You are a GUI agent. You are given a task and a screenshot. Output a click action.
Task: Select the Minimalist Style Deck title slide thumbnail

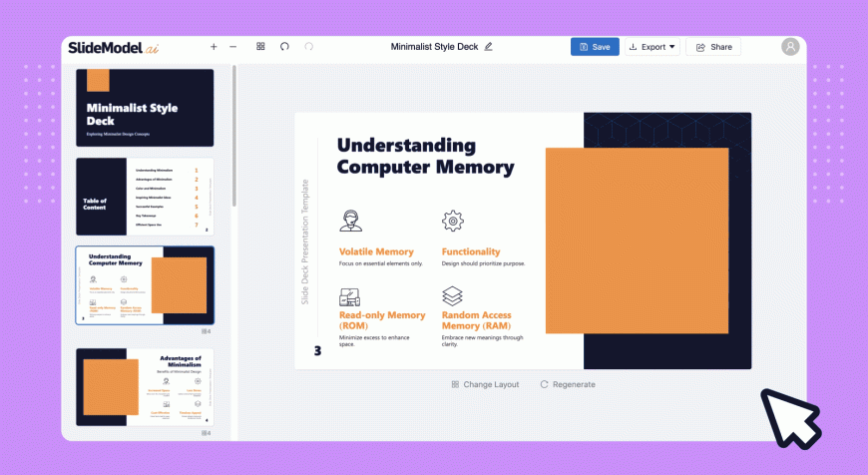point(145,108)
